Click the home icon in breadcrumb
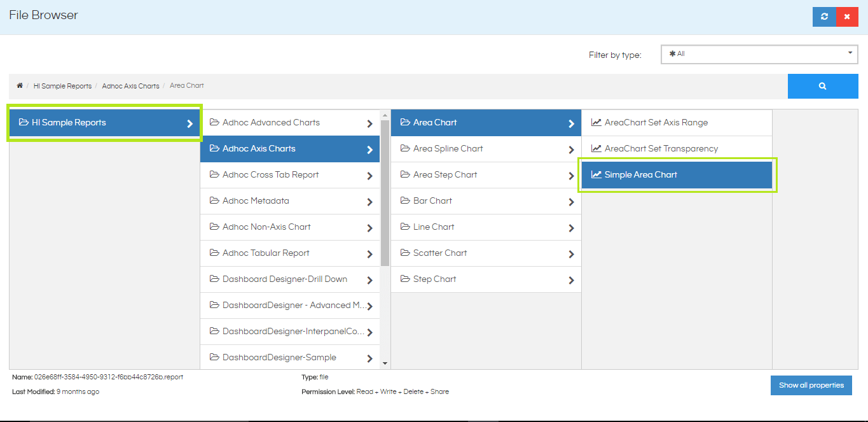 coord(20,85)
